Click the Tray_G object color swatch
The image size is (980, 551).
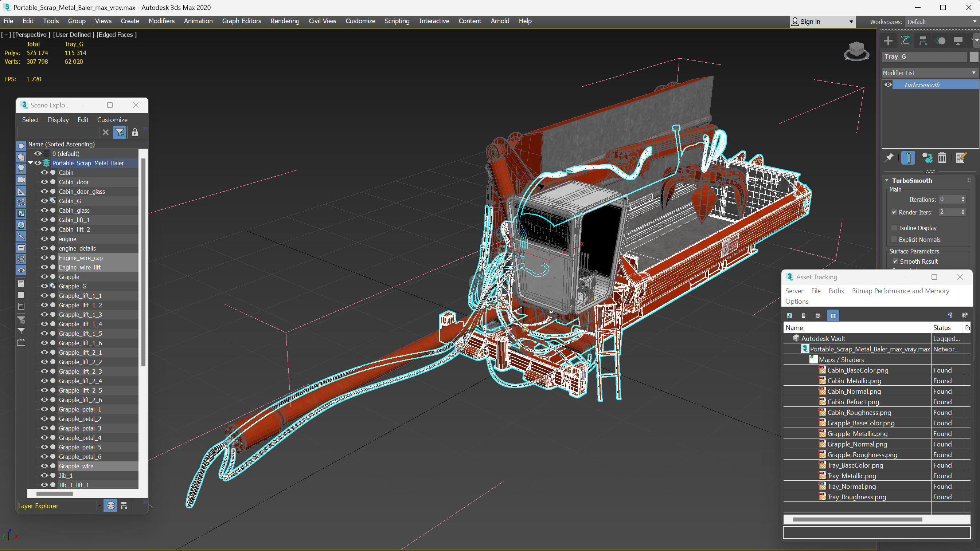(974, 57)
